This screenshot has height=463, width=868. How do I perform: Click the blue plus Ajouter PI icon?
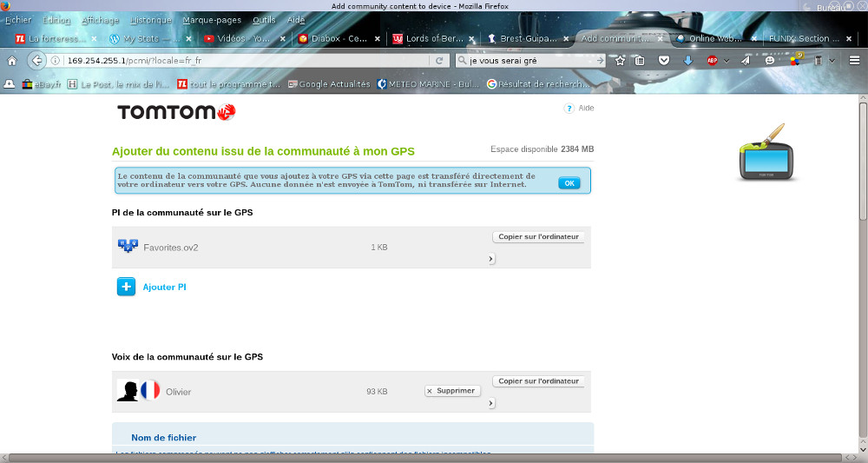(126, 287)
